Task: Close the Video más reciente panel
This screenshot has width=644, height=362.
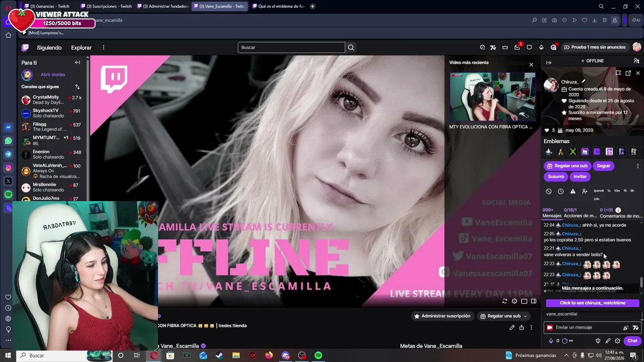Action: pyautogui.click(x=531, y=64)
